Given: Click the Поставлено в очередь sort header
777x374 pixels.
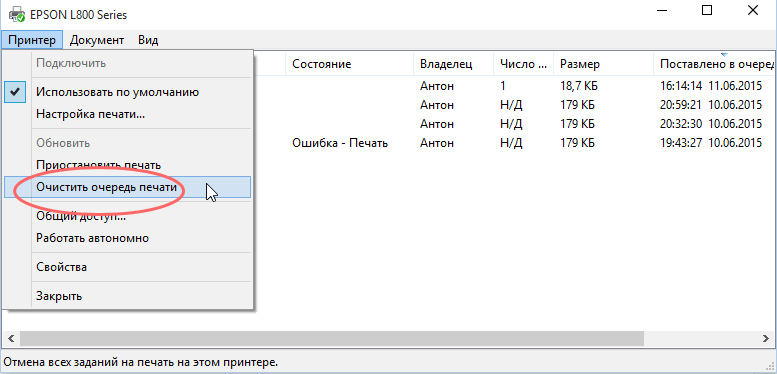Looking at the screenshot, I should (x=715, y=64).
